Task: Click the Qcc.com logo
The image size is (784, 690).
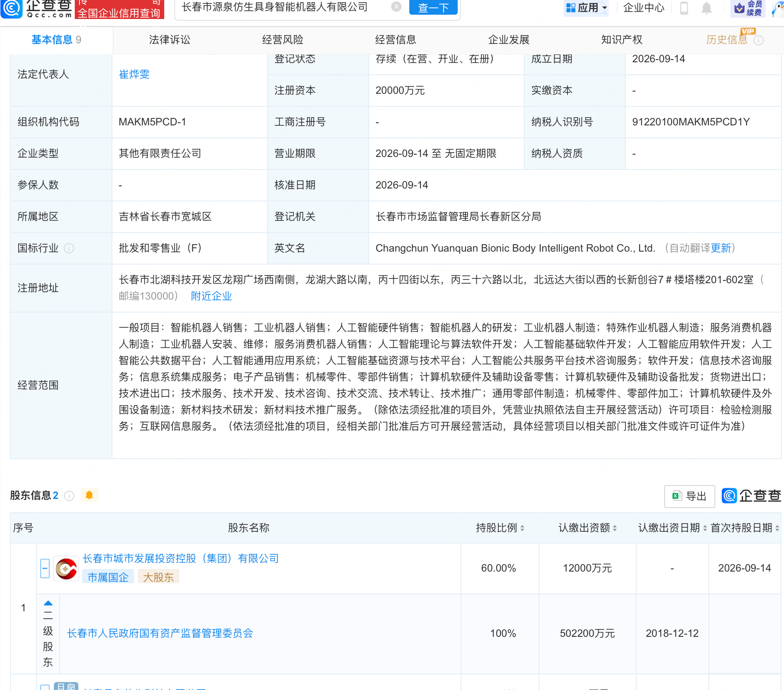Action: coord(37,9)
